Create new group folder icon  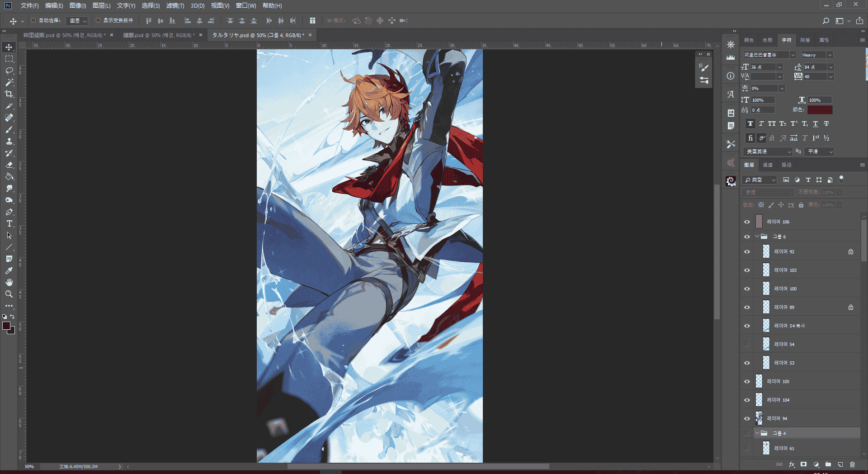[828, 465]
